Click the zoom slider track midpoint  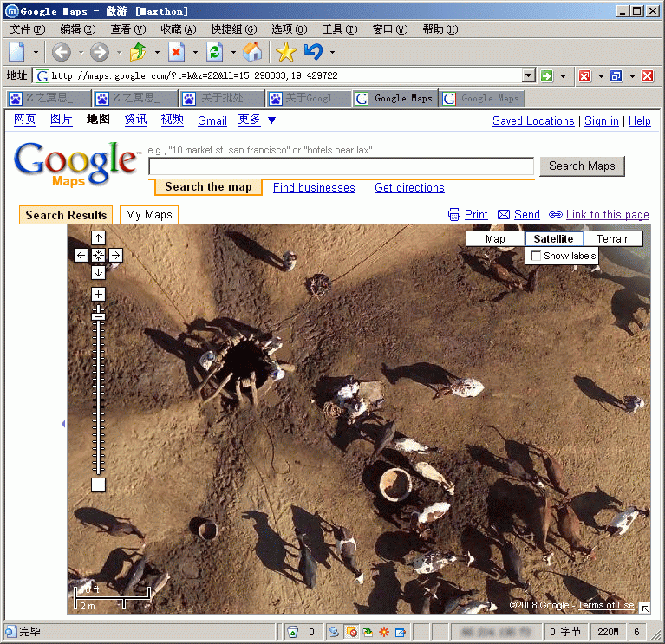pos(98,389)
